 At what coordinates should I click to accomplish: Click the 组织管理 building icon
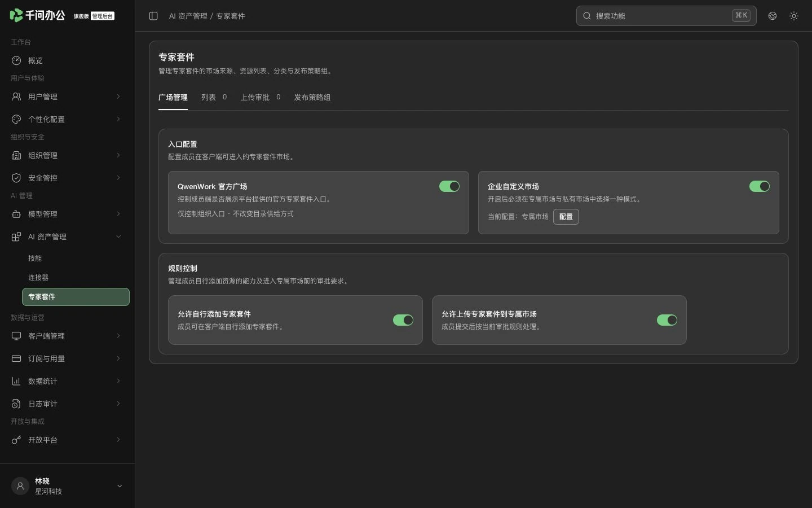[x=16, y=155]
